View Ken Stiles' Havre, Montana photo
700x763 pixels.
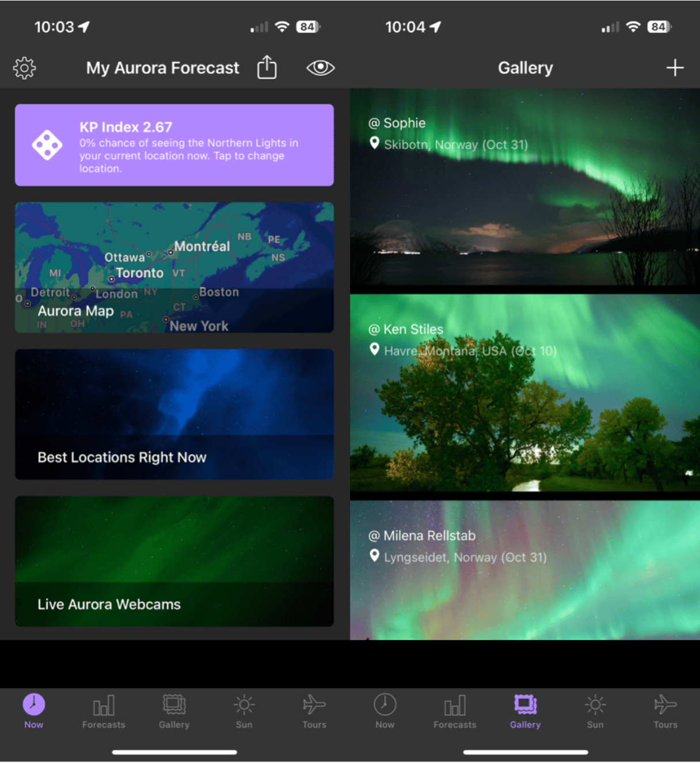tap(524, 394)
